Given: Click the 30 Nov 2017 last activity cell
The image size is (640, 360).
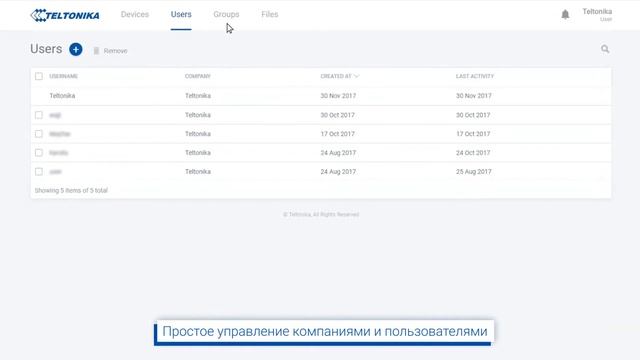Looking at the screenshot, I should [x=473, y=96].
